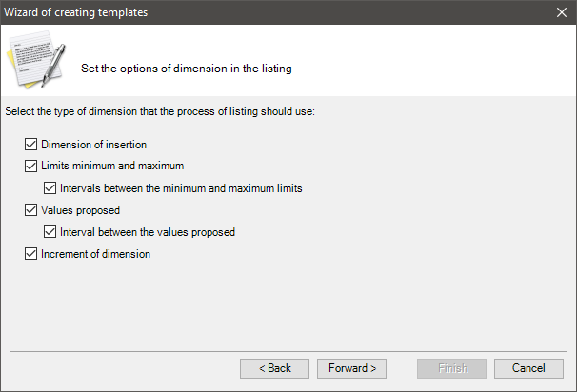Close the Wizard of creating templates dialog
Screen dimensions: 577x392
(x=562, y=12)
